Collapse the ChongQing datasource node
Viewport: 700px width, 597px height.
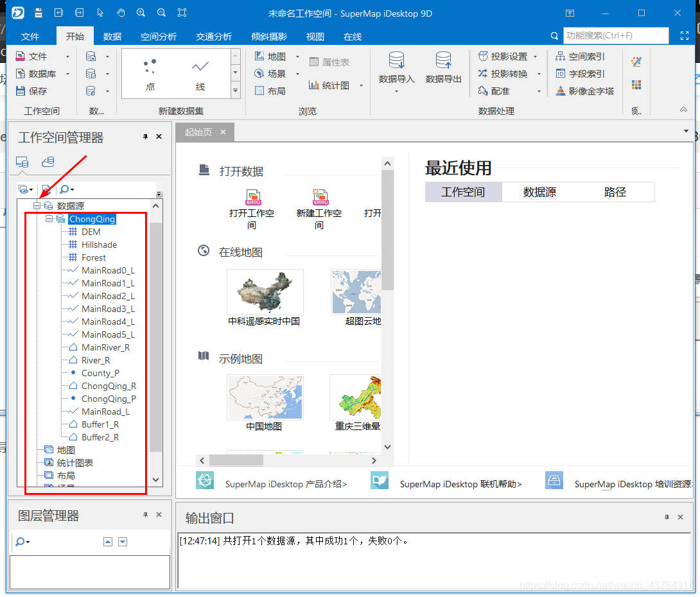[49, 219]
